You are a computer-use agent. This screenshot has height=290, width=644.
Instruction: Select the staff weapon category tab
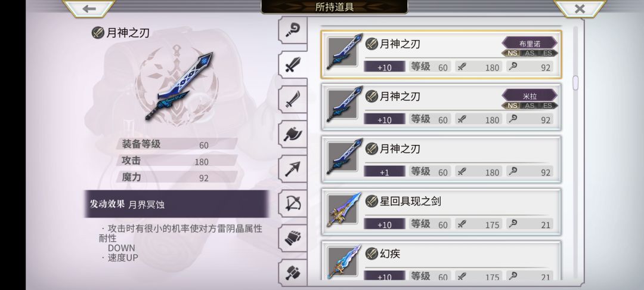(x=292, y=30)
